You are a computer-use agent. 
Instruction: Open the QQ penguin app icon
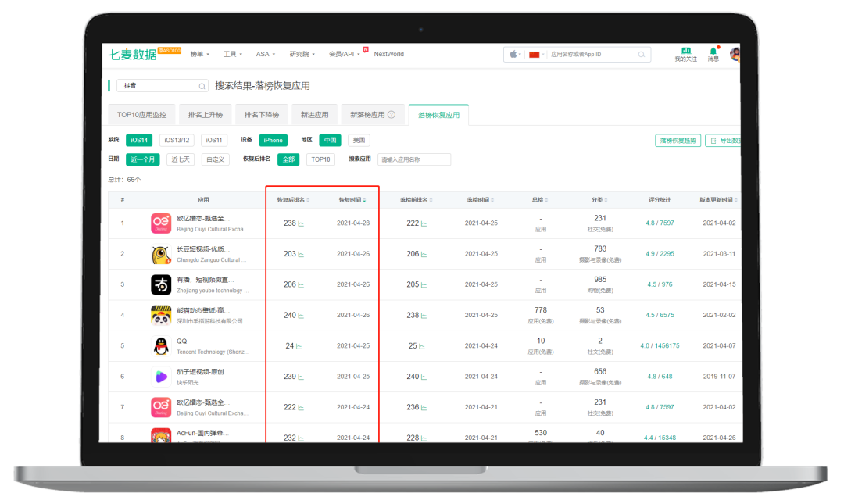(161, 345)
